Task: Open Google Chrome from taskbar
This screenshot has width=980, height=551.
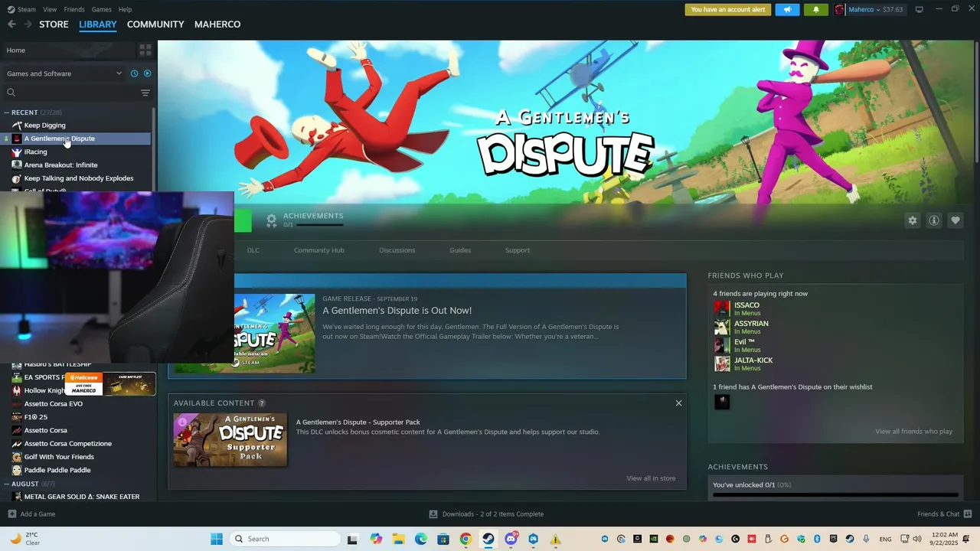Action: [465, 539]
